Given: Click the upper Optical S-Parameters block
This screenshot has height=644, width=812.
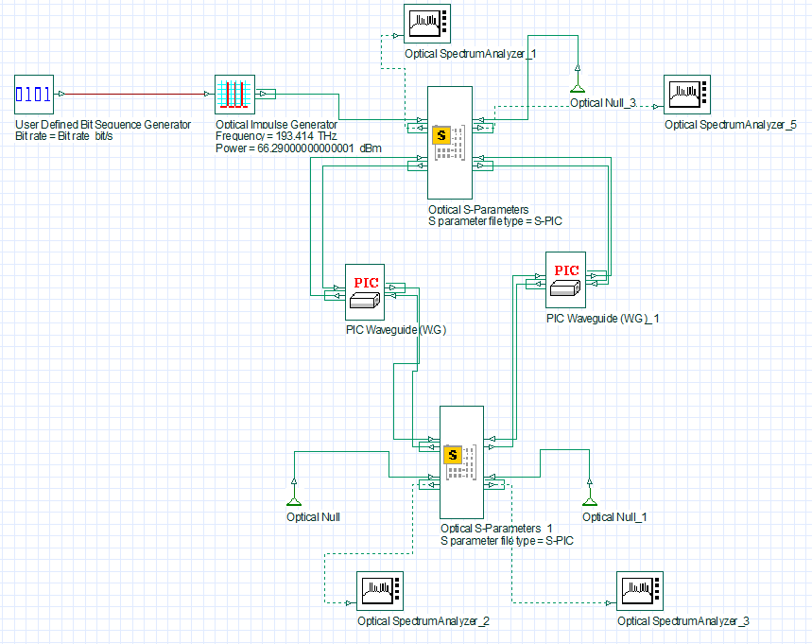Looking at the screenshot, I should pyautogui.click(x=449, y=142).
